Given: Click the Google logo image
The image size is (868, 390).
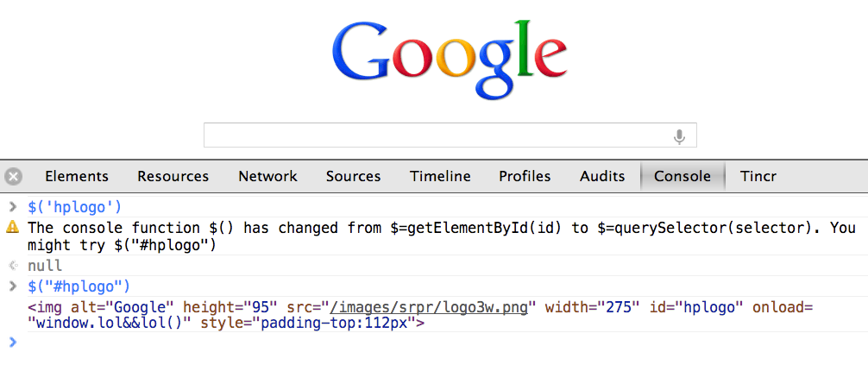Looking at the screenshot, I should point(450,60).
